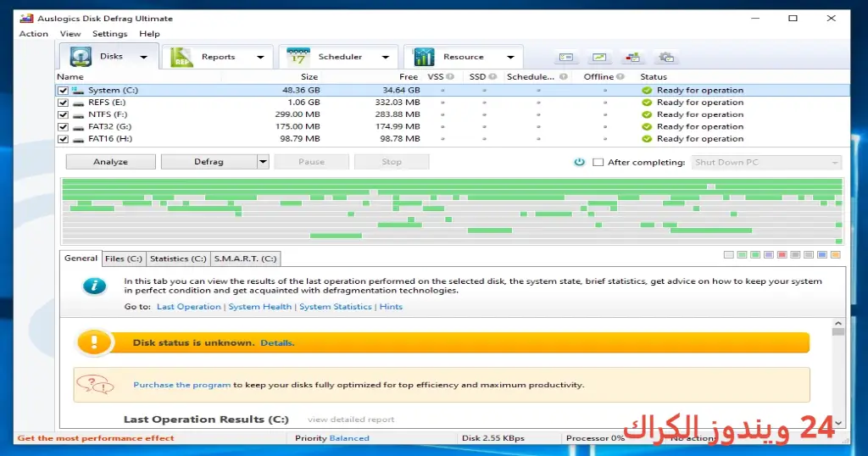Uncheck the FAT32 (G:) disk checkbox
This screenshot has width=868, height=456.
pyautogui.click(x=63, y=127)
